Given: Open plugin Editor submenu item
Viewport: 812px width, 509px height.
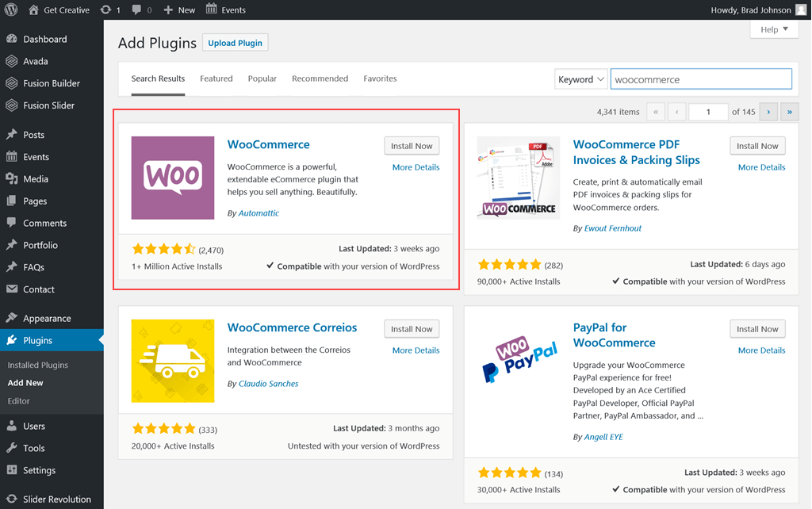Looking at the screenshot, I should (x=19, y=401).
